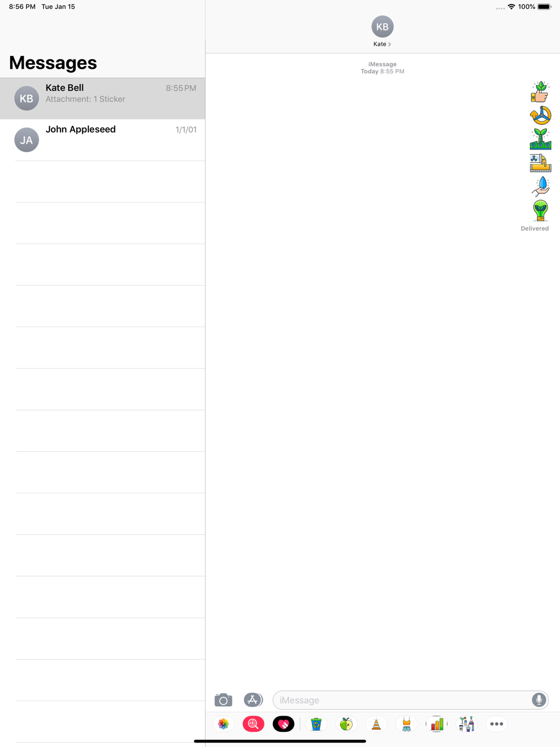560x747 pixels.
Task: Open the pink globe image search app
Action: point(253,724)
